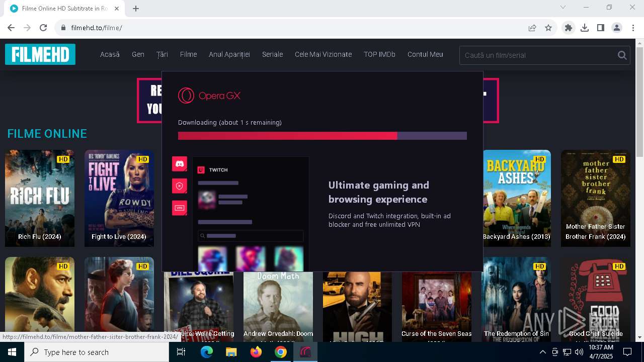
Task: Close the Filme Online HD tab
Action: 117,9
